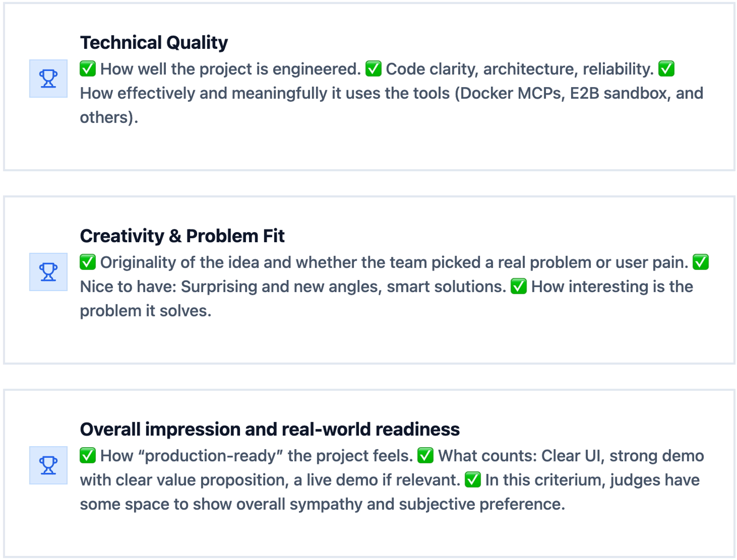
Task: Click the trophy icon beside Technical Quality
Action: (48, 78)
